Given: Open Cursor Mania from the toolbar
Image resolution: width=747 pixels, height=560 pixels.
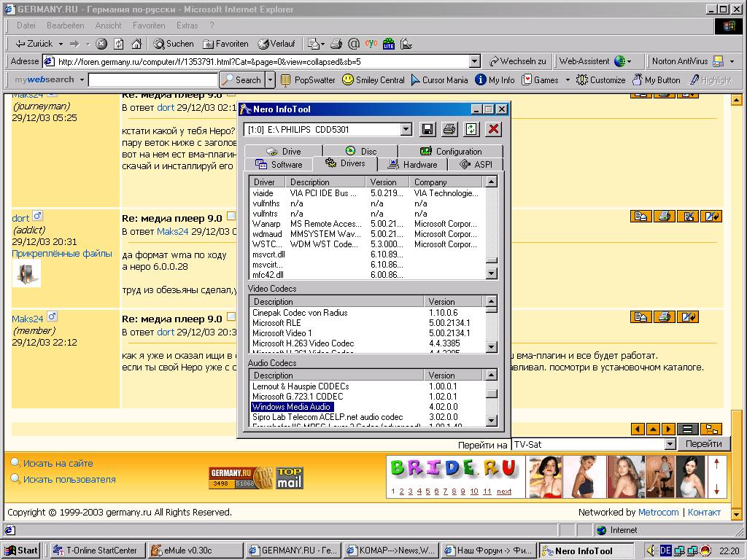Looking at the screenshot, I should 439,80.
